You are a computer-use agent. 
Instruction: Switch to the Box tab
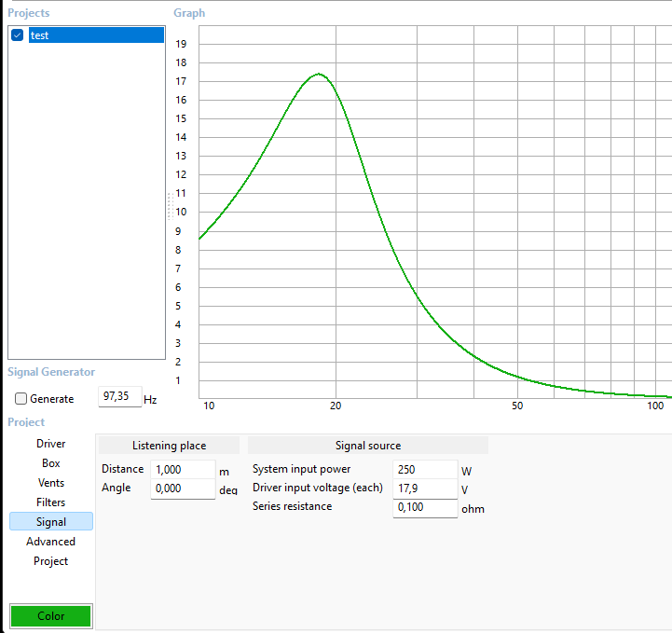[x=51, y=463]
